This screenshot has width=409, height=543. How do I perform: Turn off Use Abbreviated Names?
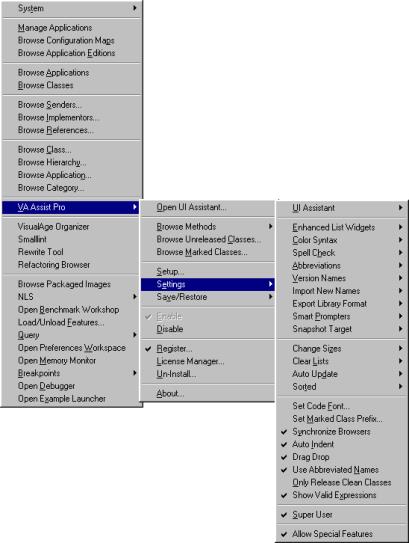pyautogui.click(x=342, y=470)
